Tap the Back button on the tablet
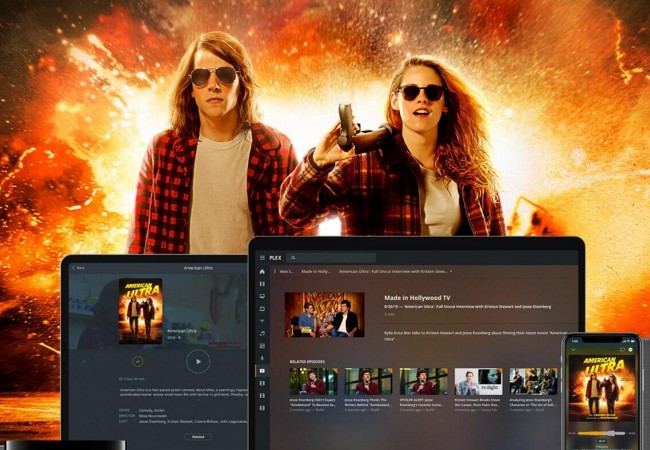650x450 pixels. coord(78,268)
